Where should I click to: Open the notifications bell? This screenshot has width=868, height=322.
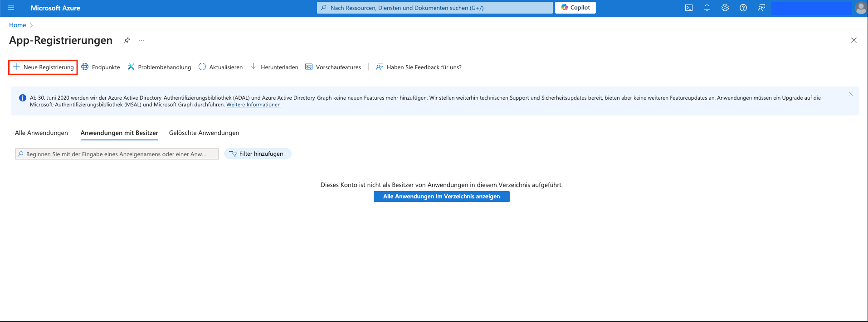pos(707,8)
